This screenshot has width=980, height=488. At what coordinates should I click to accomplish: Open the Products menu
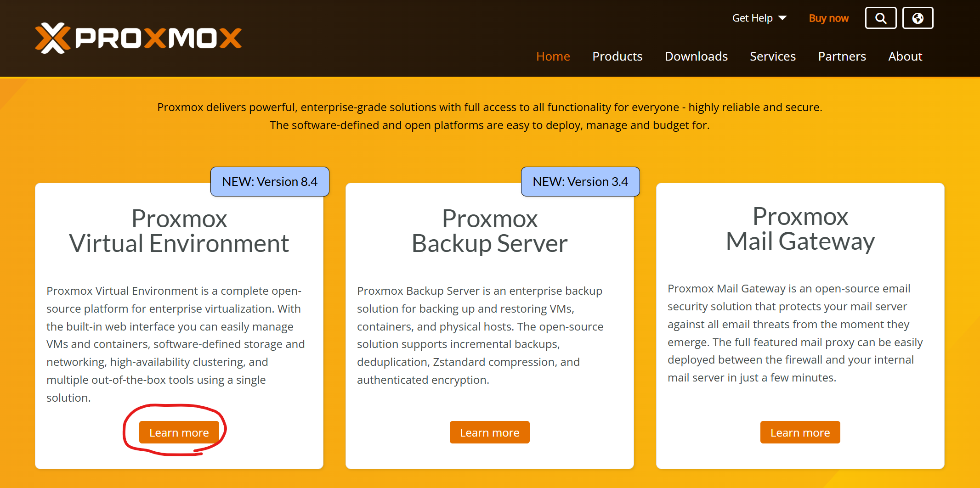tap(617, 56)
